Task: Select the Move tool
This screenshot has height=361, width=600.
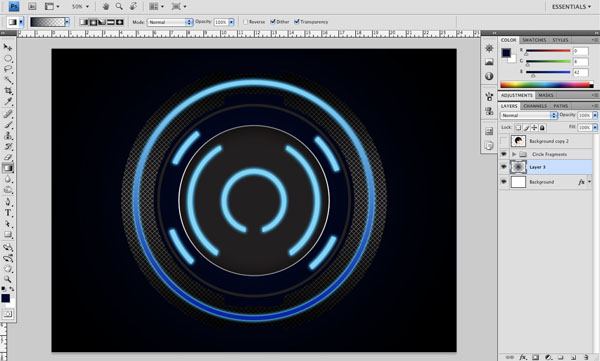Action: tap(8, 47)
